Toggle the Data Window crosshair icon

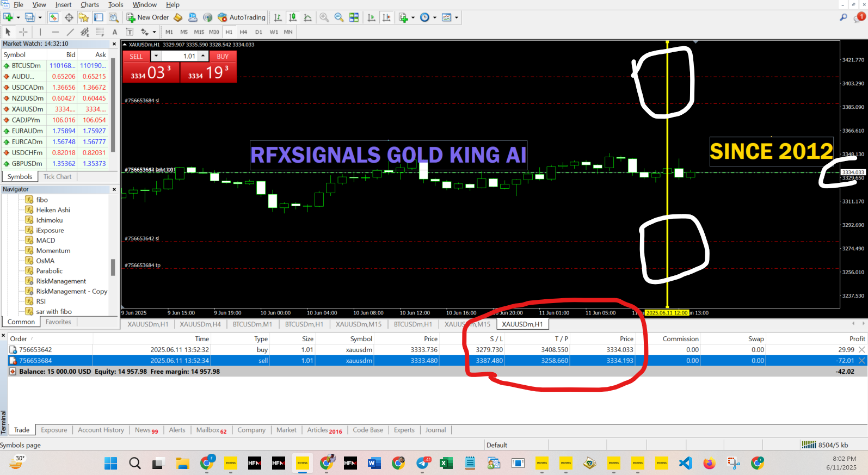pyautogui.click(x=69, y=17)
